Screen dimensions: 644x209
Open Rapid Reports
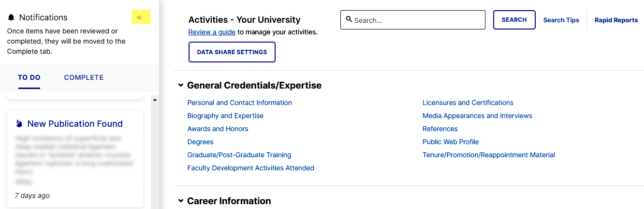tap(616, 20)
